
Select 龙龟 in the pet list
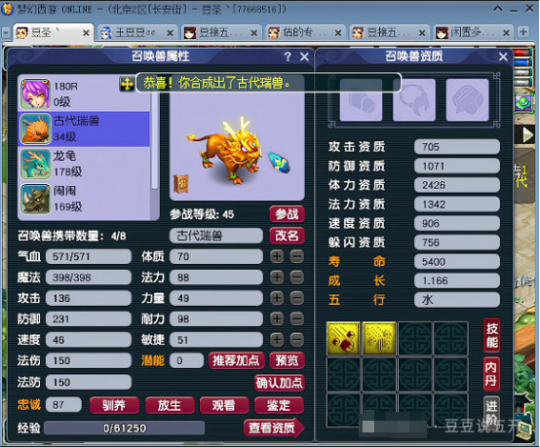(84, 164)
